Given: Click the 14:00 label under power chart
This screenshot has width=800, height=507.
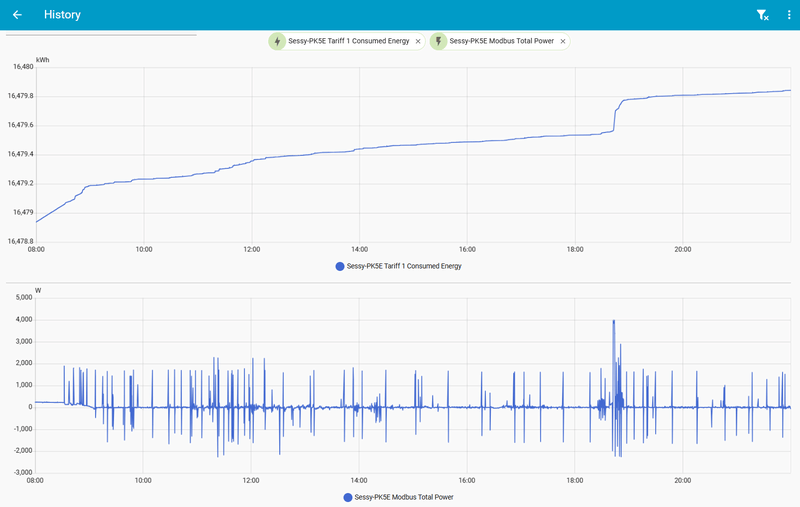Looking at the screenshot, I should tap(359, 480).
